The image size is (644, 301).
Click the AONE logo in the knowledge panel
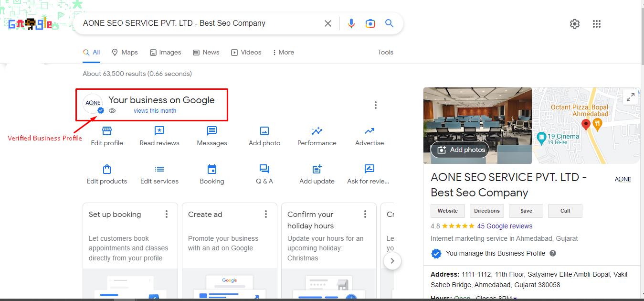(623, 180)
